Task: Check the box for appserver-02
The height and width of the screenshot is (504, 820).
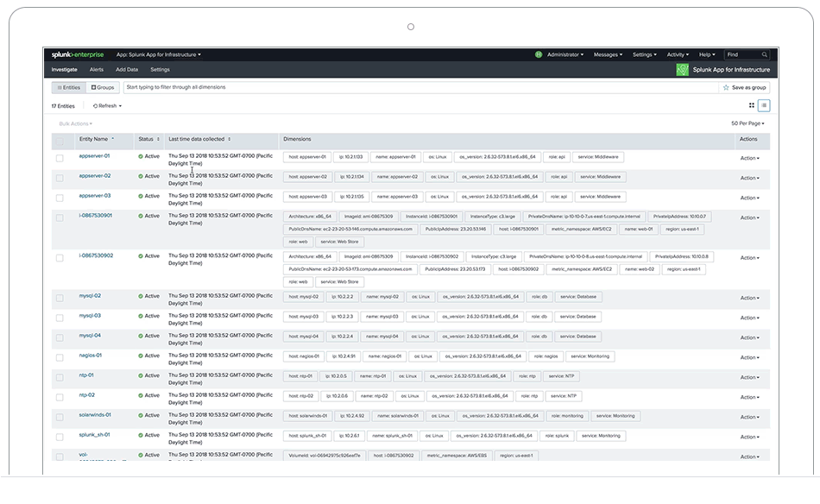Action: (x=60, y=179)
